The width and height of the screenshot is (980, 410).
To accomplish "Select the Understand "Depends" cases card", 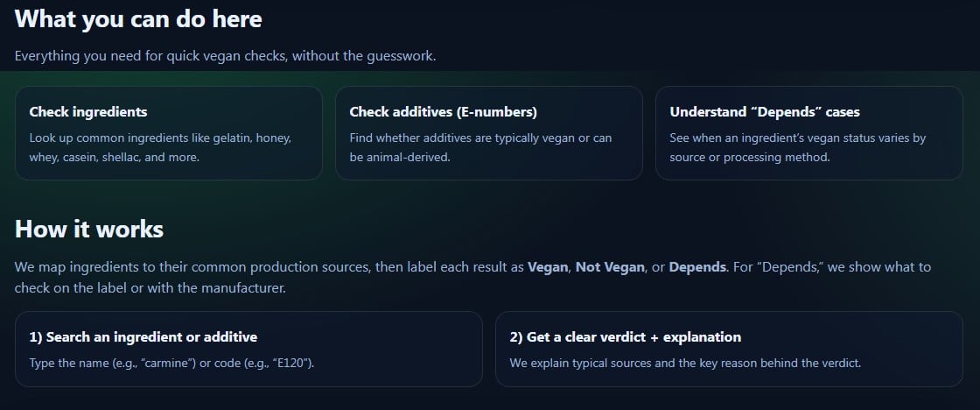I will point(808,133).
